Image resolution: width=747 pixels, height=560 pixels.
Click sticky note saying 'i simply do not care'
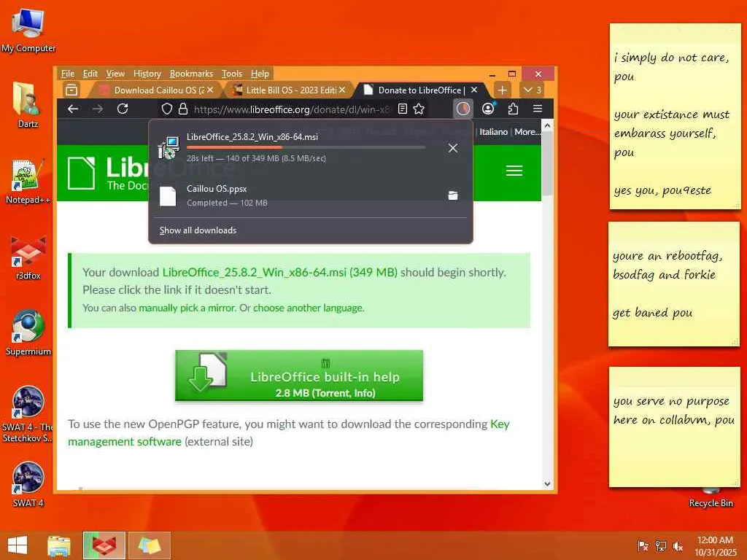click(675, 117)
